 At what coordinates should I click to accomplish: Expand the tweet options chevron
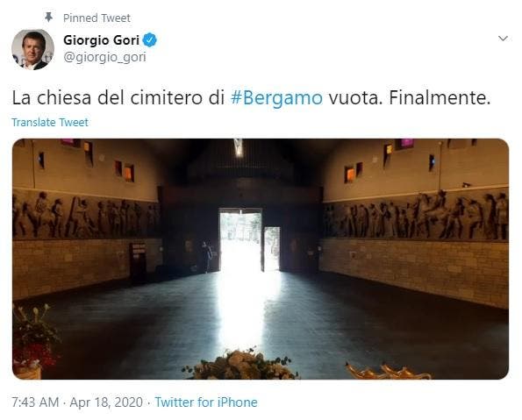[x=503, y=39]
